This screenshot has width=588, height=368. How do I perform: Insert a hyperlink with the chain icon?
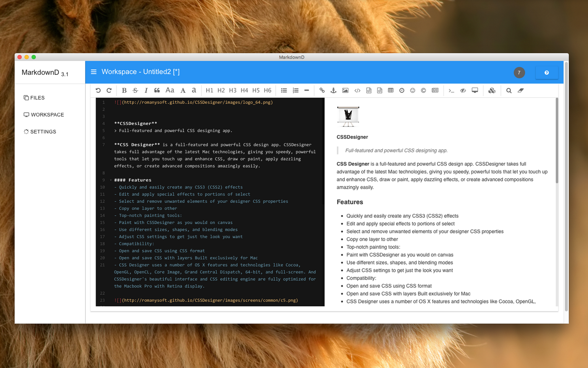tap(322, 90)
